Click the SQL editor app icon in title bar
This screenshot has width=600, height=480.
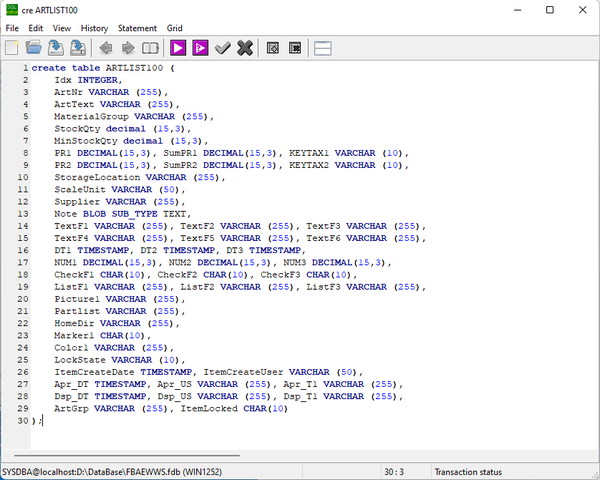pyautogui.click(x=12, y=10)
